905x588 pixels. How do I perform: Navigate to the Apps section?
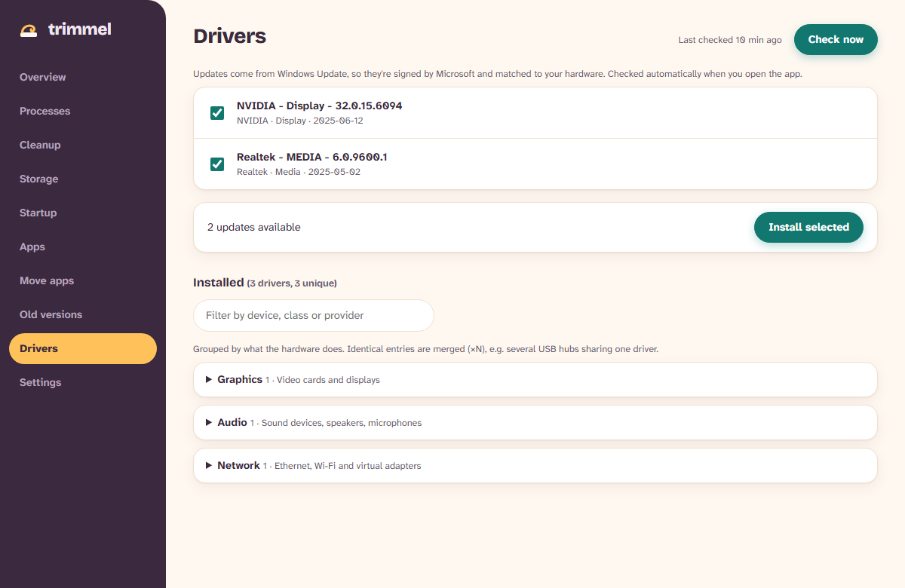coord(83,247)
